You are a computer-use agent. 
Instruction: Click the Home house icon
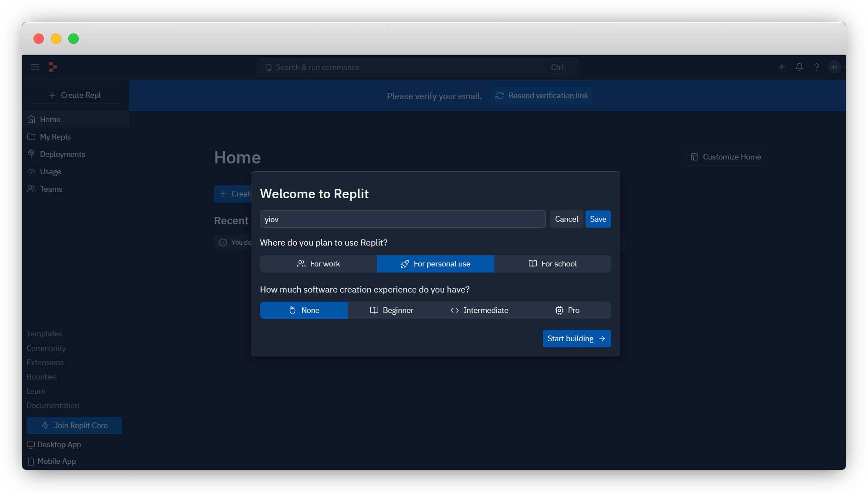click(31, 119)
